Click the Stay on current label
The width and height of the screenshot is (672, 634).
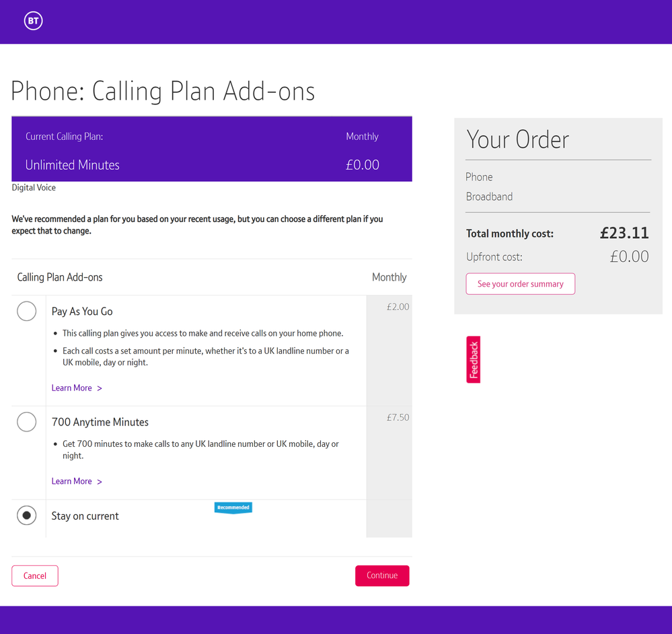[x=85, y=516]
